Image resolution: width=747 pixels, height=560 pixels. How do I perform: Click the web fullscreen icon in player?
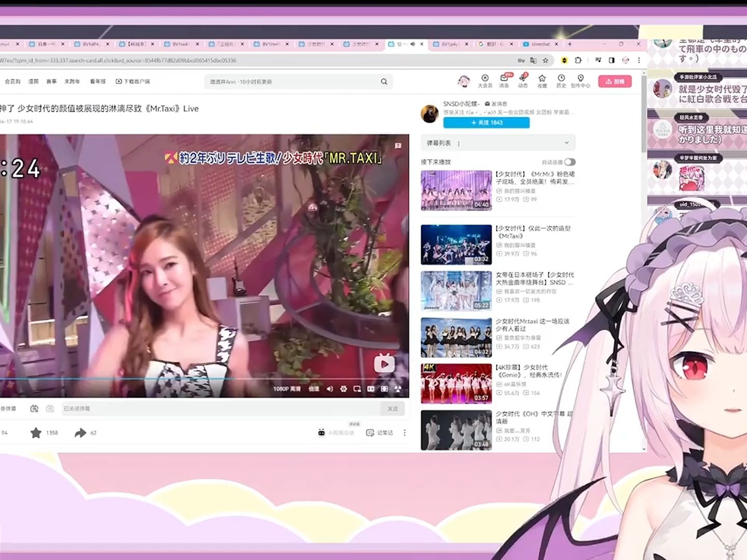tap(384, 388)
